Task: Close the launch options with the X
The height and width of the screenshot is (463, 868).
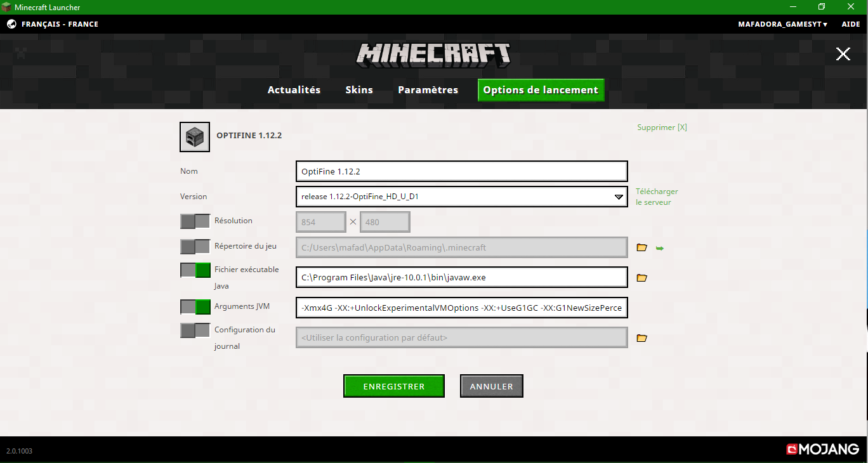Action: click(x=843, y=54)
